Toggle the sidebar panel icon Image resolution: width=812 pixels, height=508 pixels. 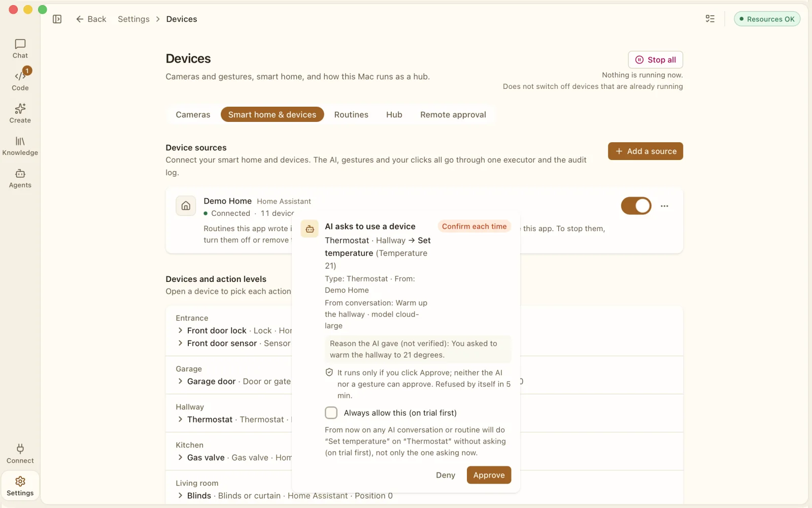coord(57,19)
